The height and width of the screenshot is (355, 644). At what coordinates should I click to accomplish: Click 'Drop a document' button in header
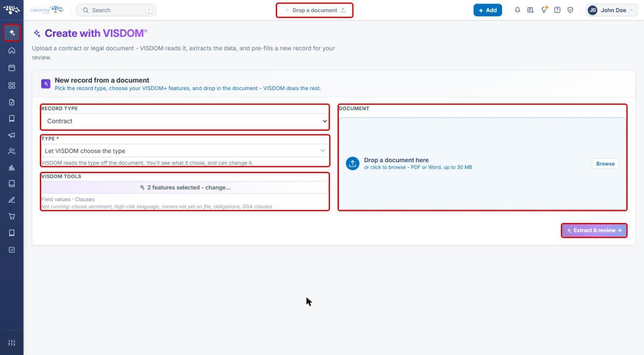(314, 10)
